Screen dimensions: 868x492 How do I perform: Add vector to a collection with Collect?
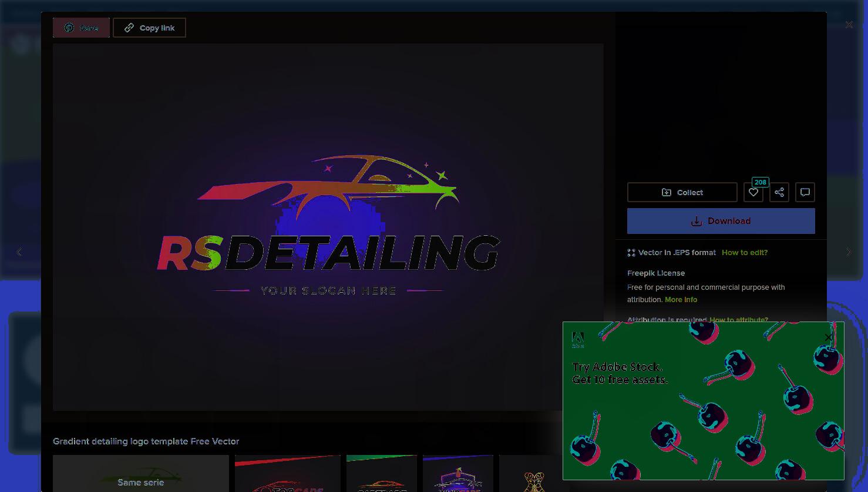coord(682,192)
